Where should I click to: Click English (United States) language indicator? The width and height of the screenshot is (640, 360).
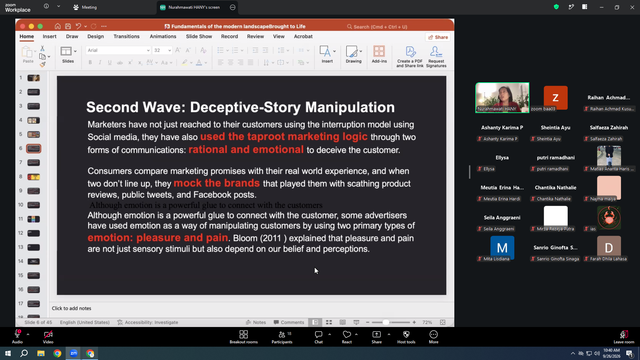[84, 322]
